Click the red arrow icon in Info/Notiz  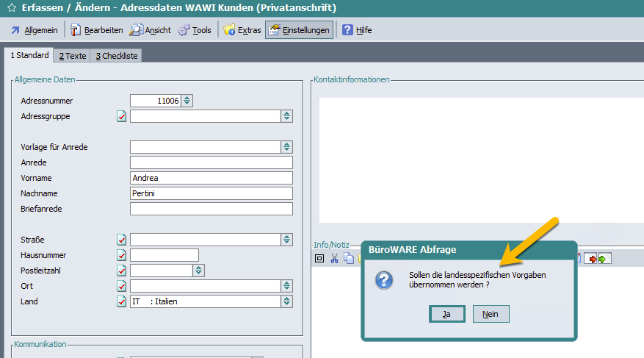[x=590, y=258]
